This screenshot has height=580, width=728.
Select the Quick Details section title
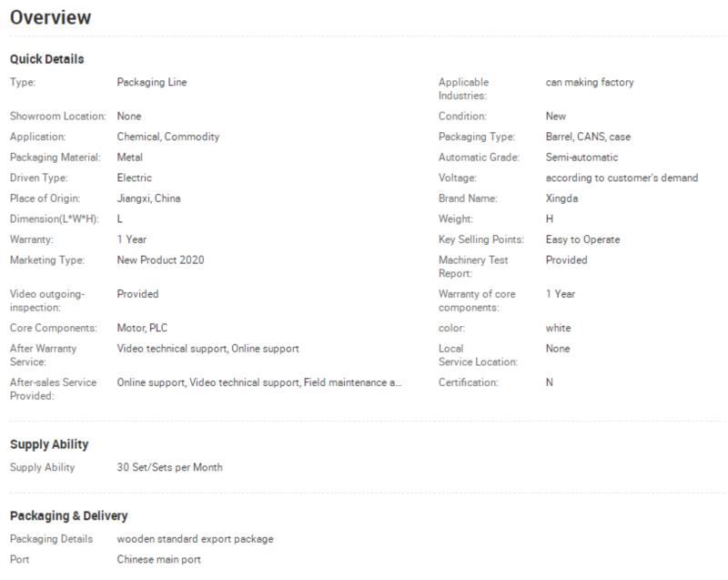click(47, 59)
